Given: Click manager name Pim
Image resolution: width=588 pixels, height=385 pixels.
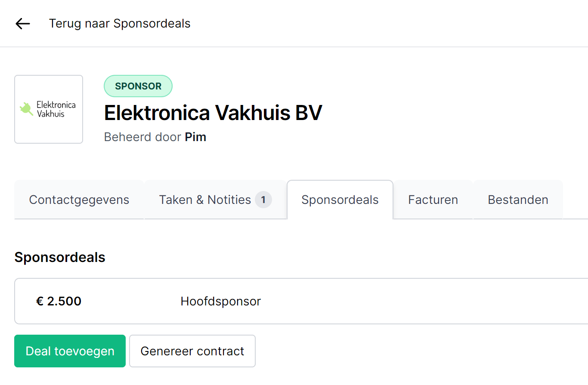Looking at the screenshot, I should coord(195,137).
